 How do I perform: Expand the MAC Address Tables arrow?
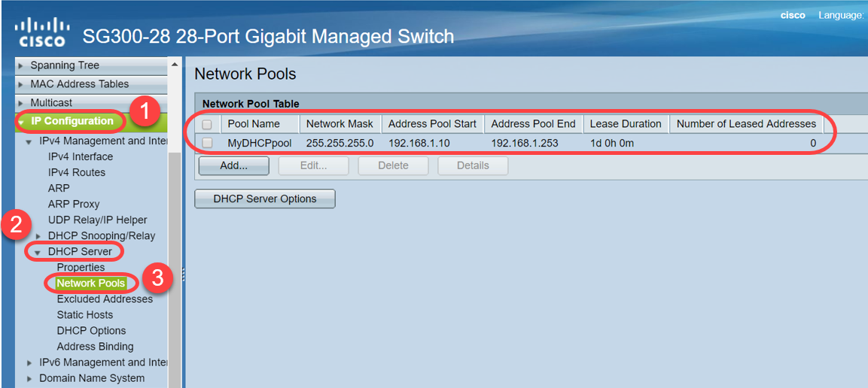point(21,84)
